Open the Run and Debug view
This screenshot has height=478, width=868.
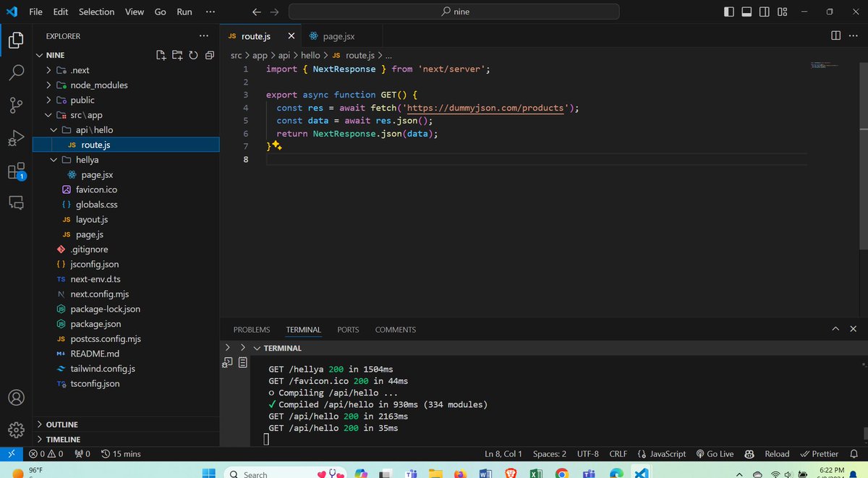pyautogui.click(x=16, y=138)
